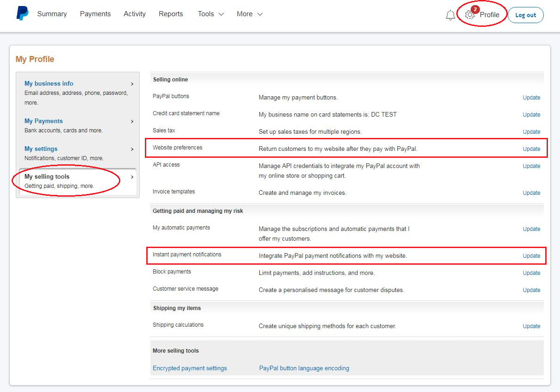
Task: Click the Log out button
Action: click(526, 15)
